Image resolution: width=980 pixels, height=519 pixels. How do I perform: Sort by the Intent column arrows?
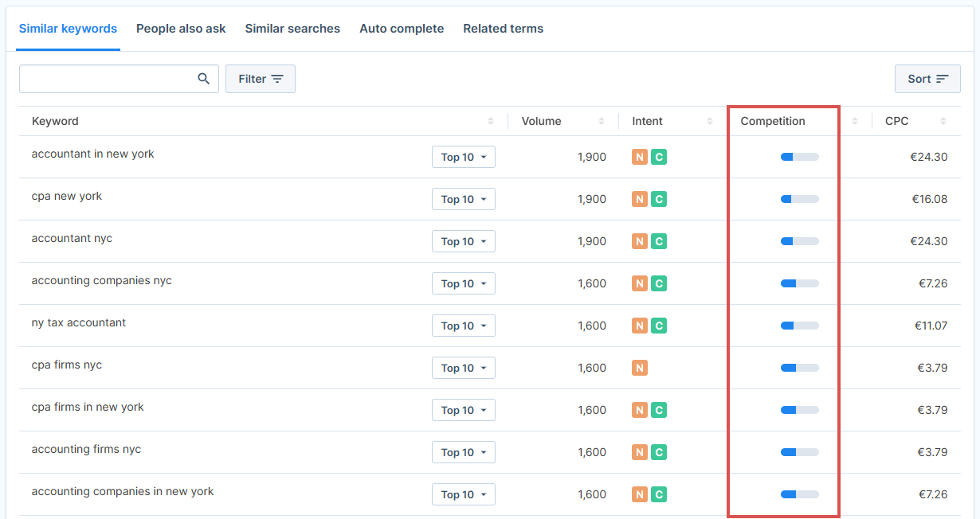709,122
